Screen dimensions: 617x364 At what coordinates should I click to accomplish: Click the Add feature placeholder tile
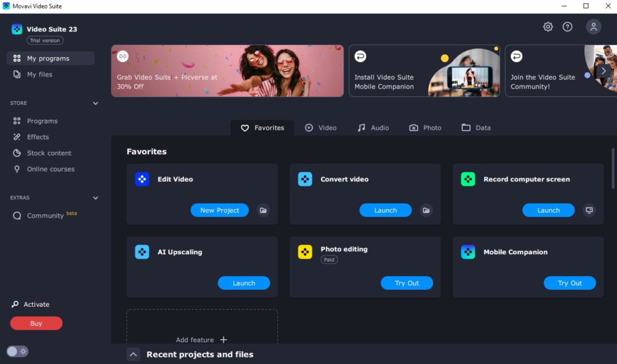[x=201, y=339]
